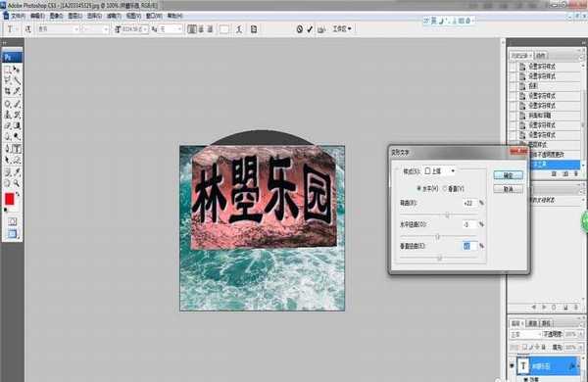Select the Move tool in toolbox
The width and height of the screenshot is (588, 382).
pos(17,70)
